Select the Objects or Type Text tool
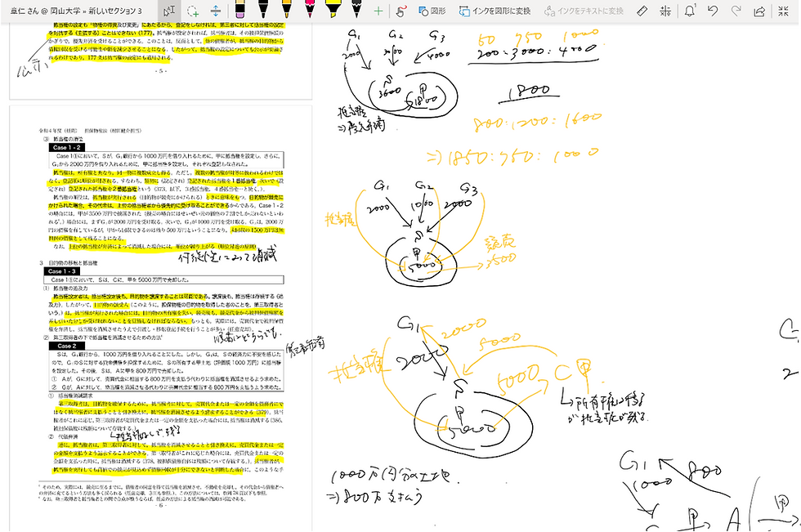 tap(169, 11)
